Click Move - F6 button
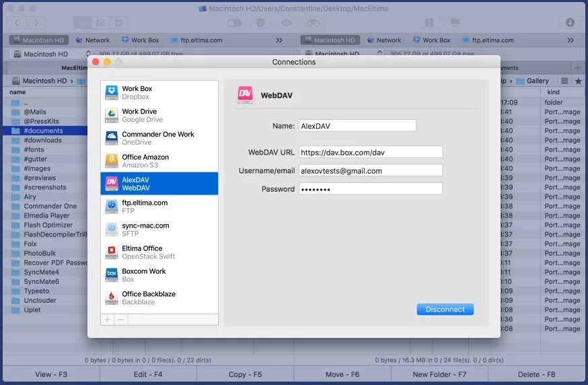This screenshot has height=385, width=588. point(342,374)
